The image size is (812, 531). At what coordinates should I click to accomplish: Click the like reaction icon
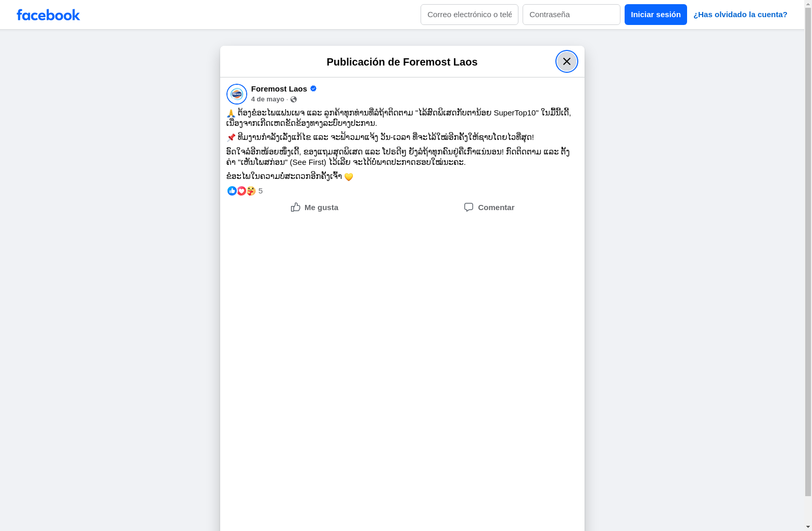(x=232, y=191)
